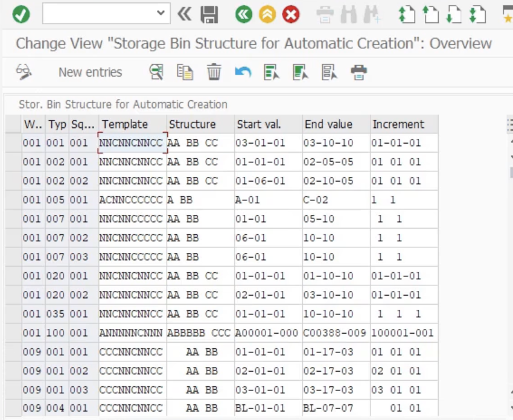Undo change with blue arrow icon

243,72
